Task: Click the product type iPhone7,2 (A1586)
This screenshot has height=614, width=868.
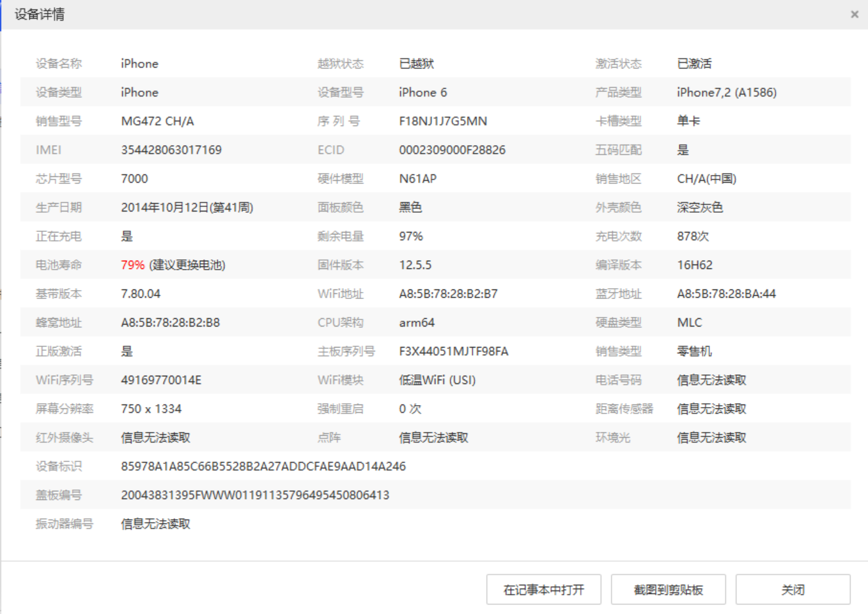Action: pos(727,93)
